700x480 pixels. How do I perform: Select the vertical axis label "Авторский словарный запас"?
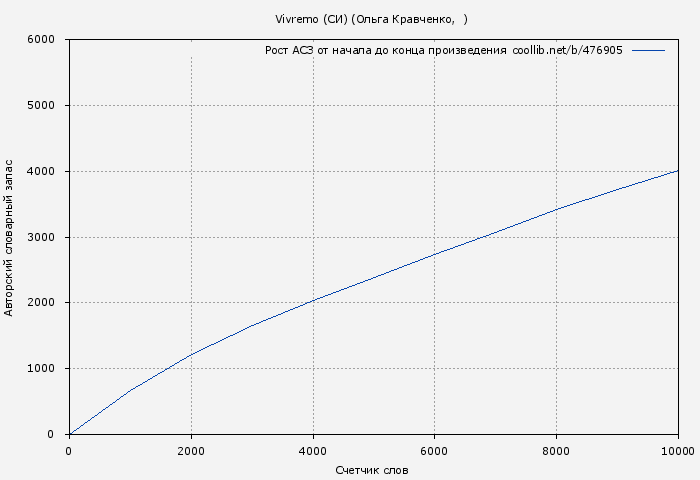coord(10,237)
